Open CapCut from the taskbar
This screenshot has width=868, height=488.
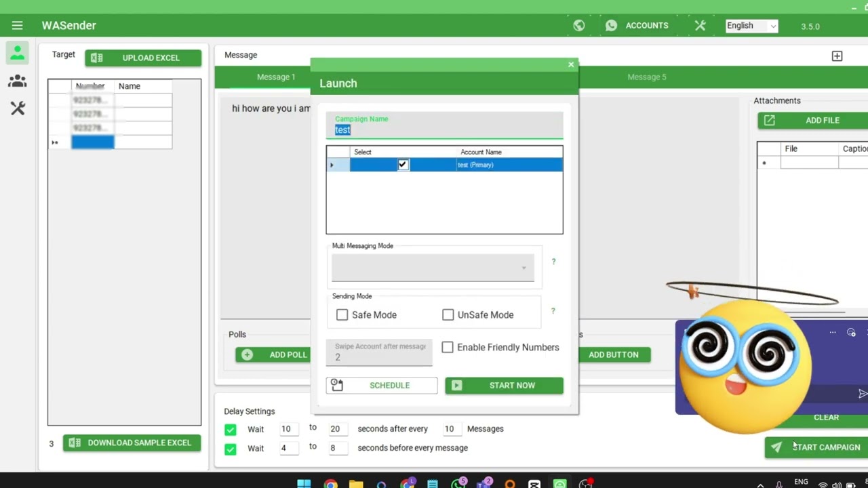pyautogui.click(x=534, y=484)
